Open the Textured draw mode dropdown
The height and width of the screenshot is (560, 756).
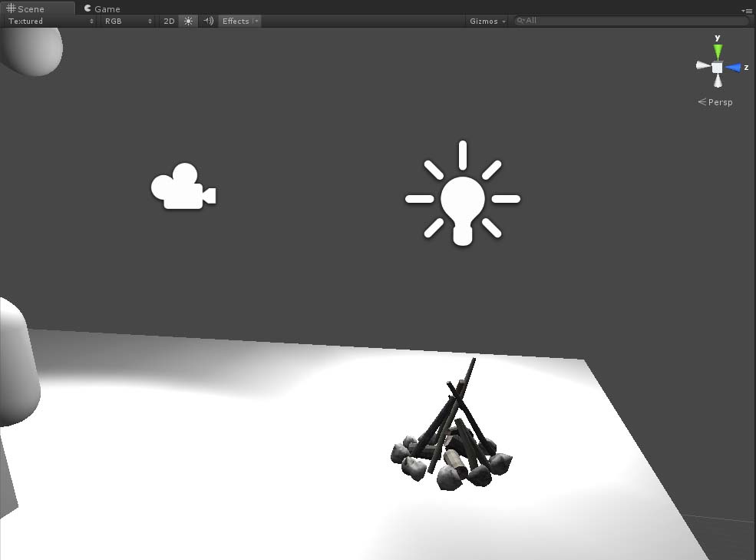[50, 21]
